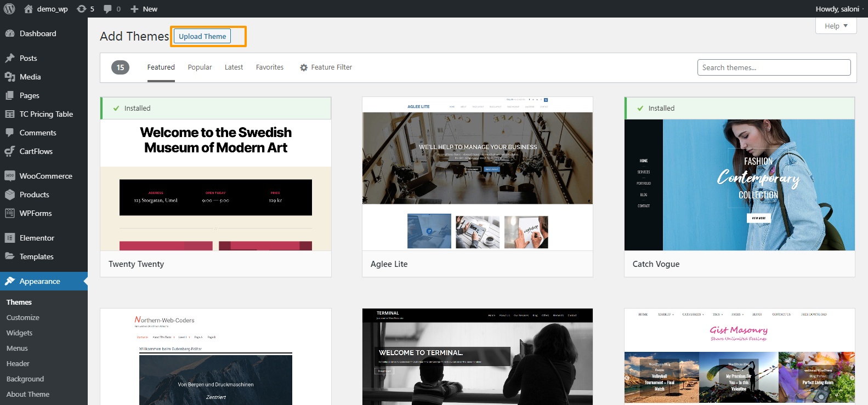Click the WPForms icon

click(10, 213)
